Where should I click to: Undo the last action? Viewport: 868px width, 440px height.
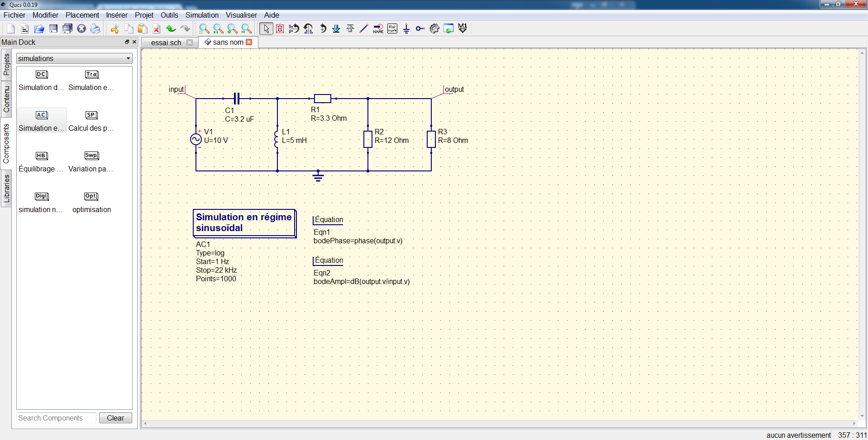tap(171, 29)
